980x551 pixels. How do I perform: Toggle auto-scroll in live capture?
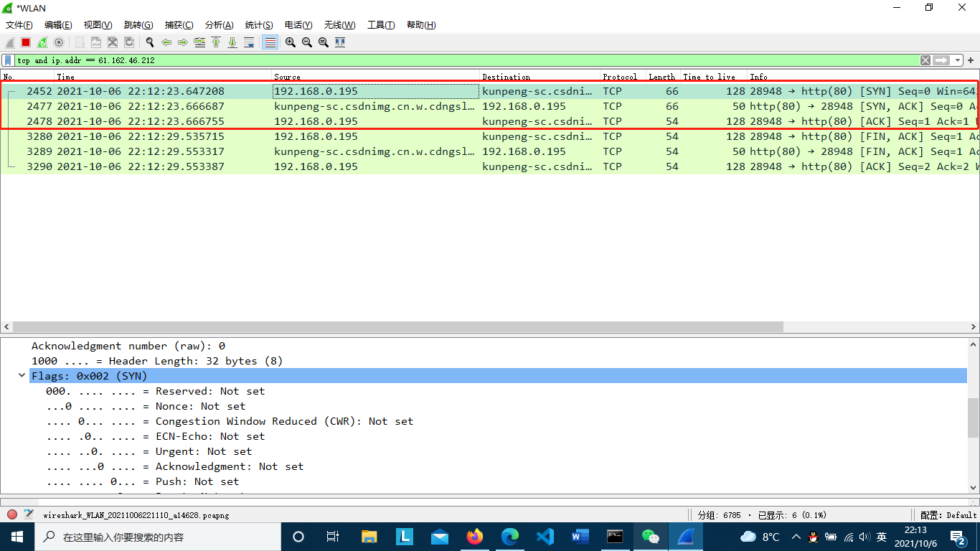[249, 42]
